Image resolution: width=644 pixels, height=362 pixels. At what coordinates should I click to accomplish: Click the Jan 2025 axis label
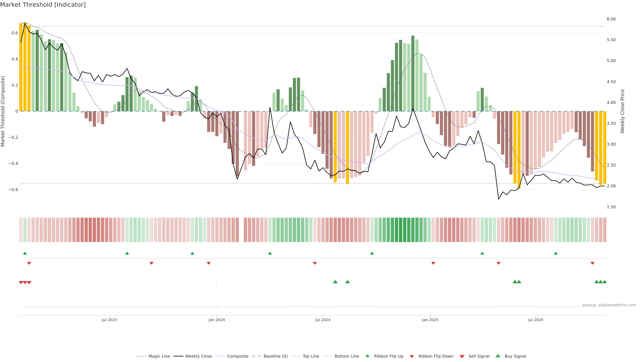click(x=430, y=320)
